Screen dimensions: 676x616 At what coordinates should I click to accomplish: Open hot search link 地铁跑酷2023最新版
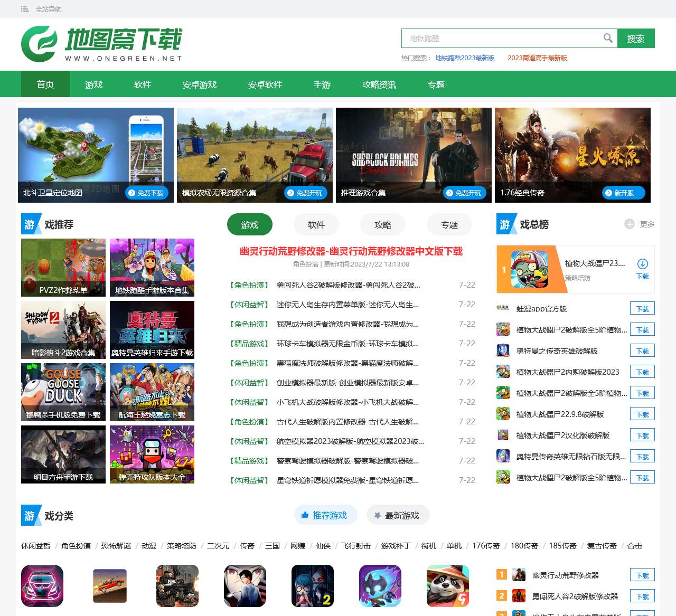465,58
